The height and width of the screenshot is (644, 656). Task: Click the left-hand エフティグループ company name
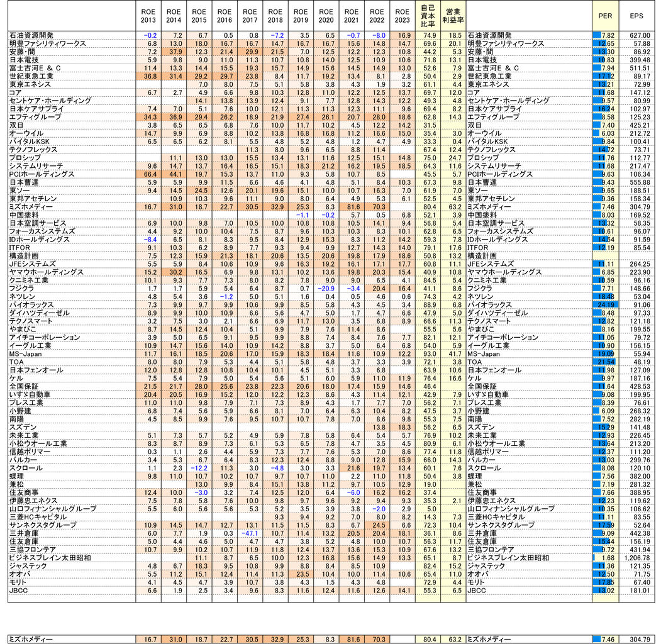(x=35, y=117)
